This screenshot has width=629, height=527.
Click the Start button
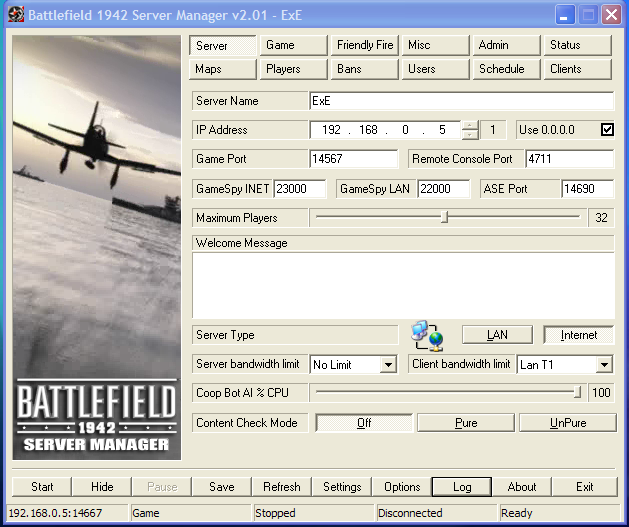coord(42,487)
